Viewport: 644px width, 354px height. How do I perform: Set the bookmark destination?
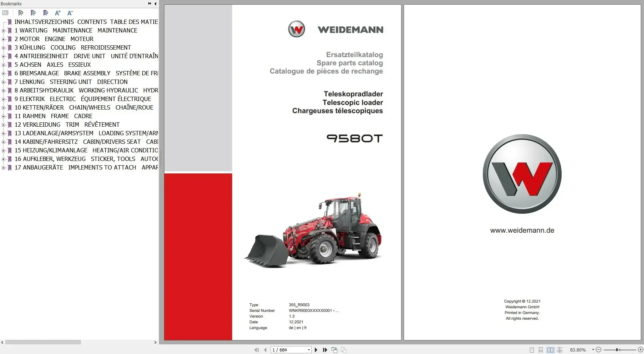click(x=46, y=13)
